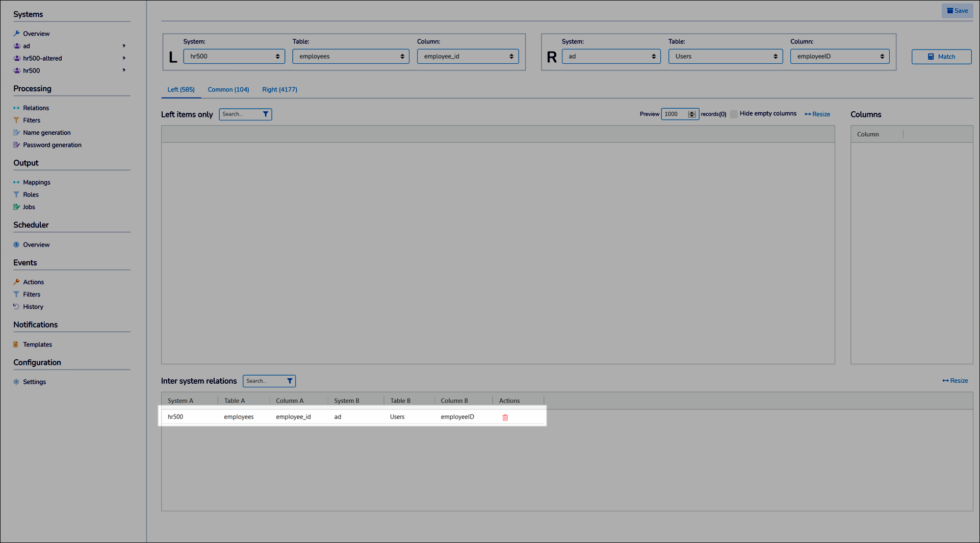
Task: Open left Column dropdown showing employee_id
Action: click(x=467, y=57)
